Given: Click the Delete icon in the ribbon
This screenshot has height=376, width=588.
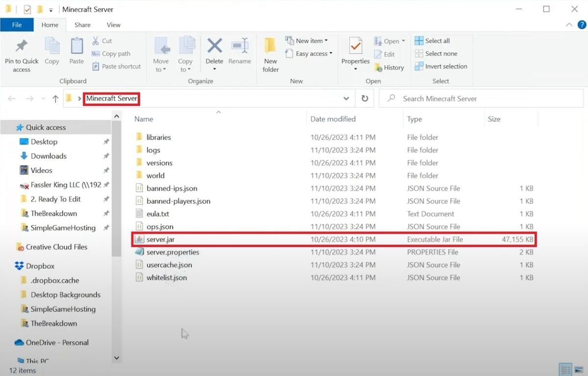Looking at the screenshot, I should (x=214, y=47).
